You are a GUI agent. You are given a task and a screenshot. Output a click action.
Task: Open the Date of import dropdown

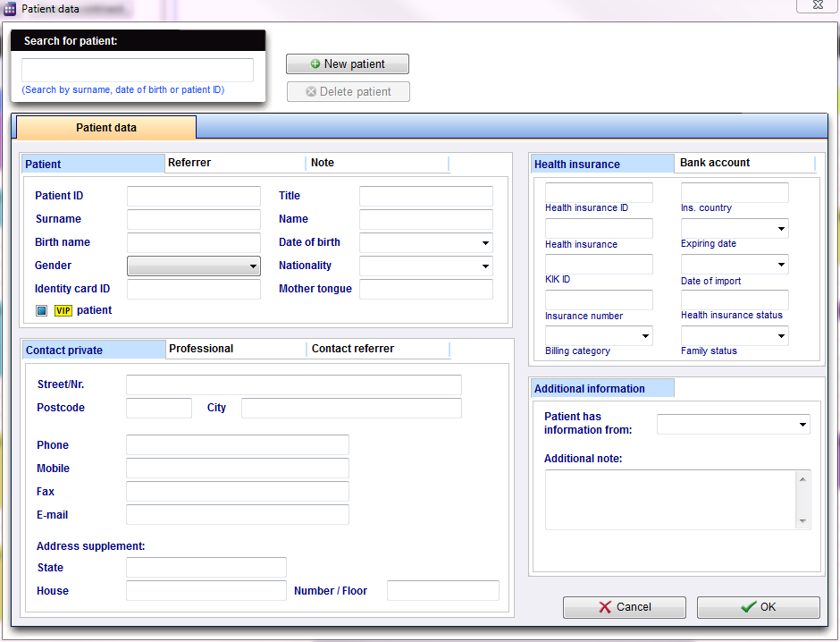click(735, 264)
